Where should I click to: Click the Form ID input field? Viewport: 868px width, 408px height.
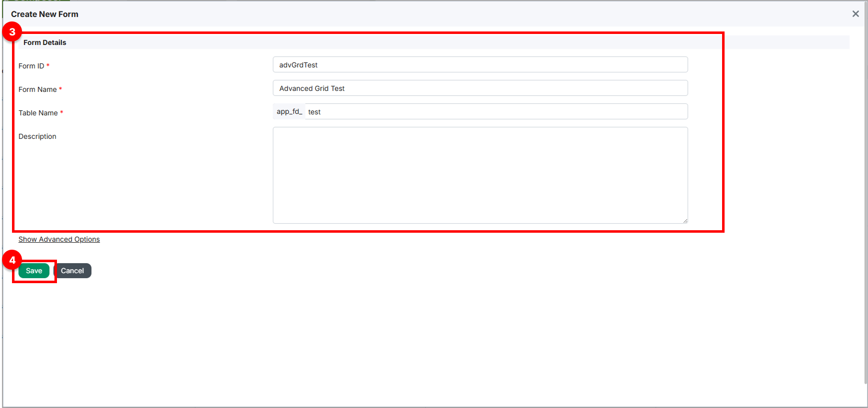[x=480, y=64]
